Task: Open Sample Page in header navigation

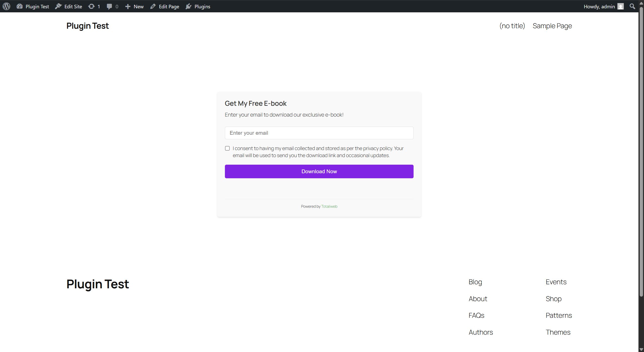Action: pos(552,26)
